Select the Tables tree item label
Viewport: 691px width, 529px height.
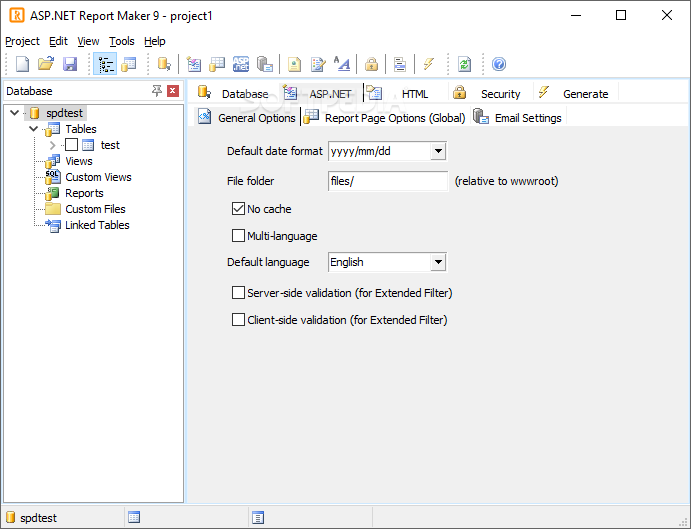[81, 129]
